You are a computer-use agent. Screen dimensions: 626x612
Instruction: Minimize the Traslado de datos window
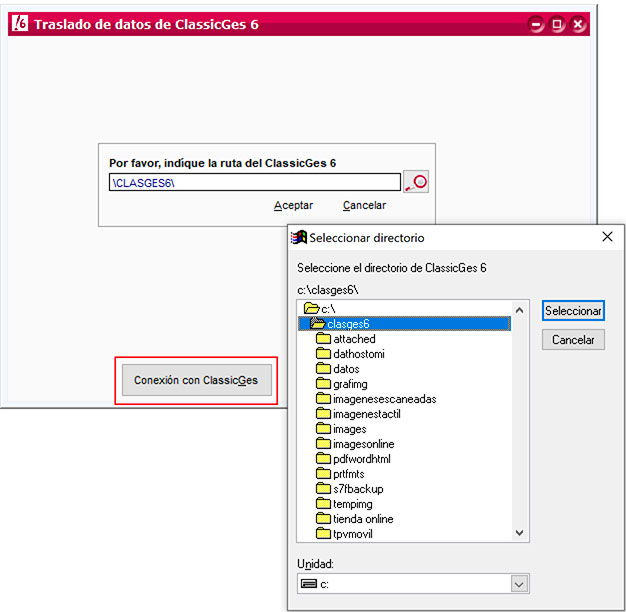click(x=536, y=25)
